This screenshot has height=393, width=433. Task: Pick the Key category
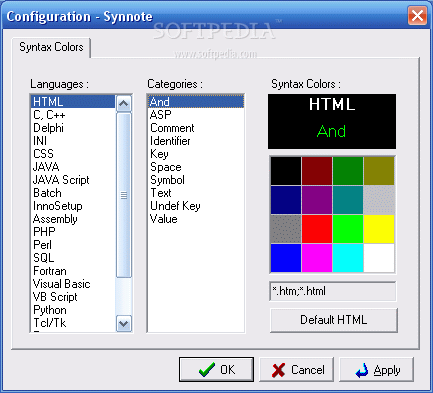click(196, 154)
